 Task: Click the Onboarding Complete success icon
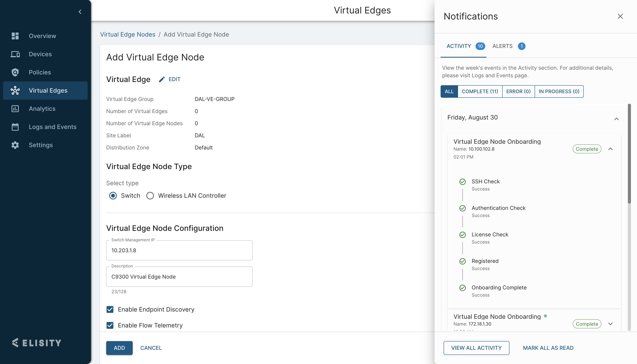[462, 288]
